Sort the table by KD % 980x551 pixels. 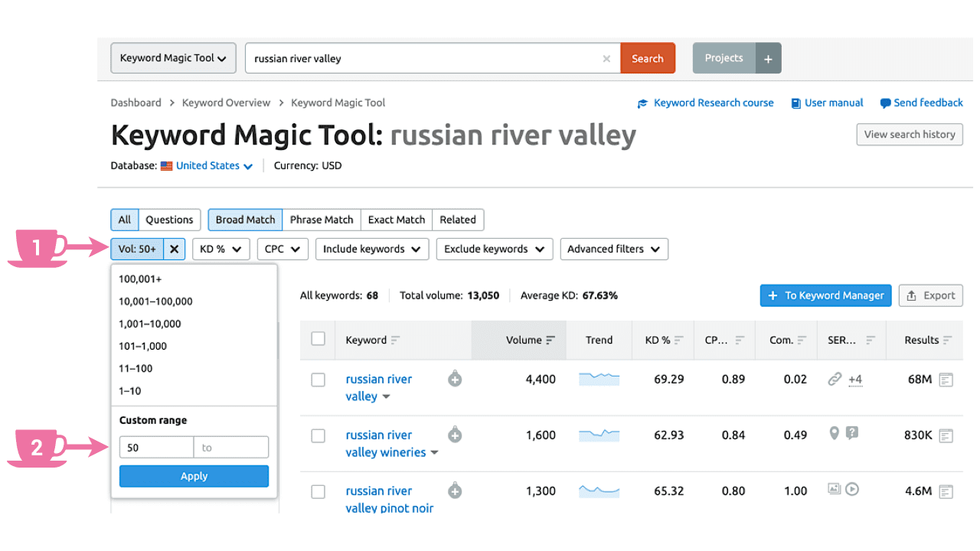[662, 340]
